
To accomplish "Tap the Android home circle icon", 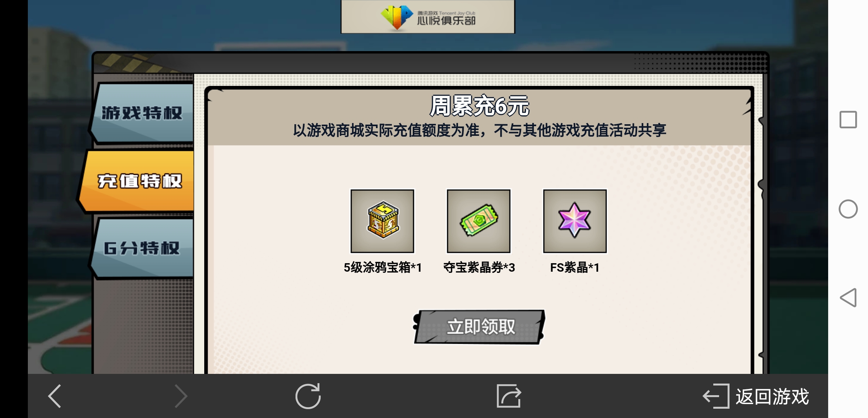I will tap(848, 209).
